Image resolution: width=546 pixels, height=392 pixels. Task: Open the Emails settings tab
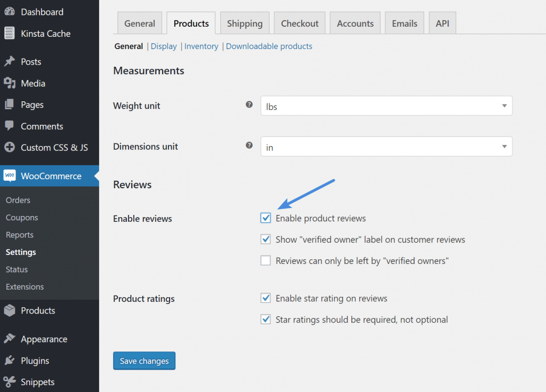404,23
